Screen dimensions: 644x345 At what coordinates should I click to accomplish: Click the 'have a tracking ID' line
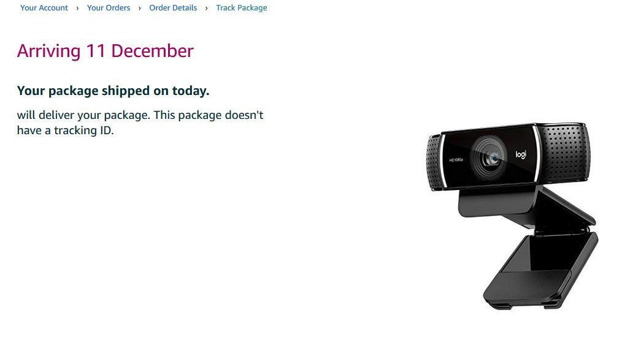click(x=65, y=131)
